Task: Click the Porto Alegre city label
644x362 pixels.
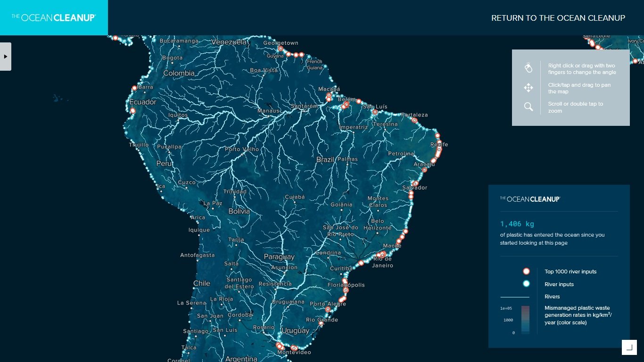Action: tap(328, 304)
